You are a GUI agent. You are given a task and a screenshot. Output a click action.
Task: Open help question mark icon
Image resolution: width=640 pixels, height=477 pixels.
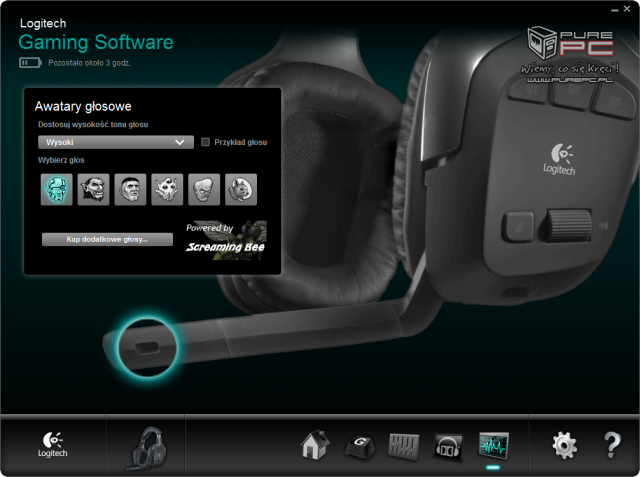612,445
